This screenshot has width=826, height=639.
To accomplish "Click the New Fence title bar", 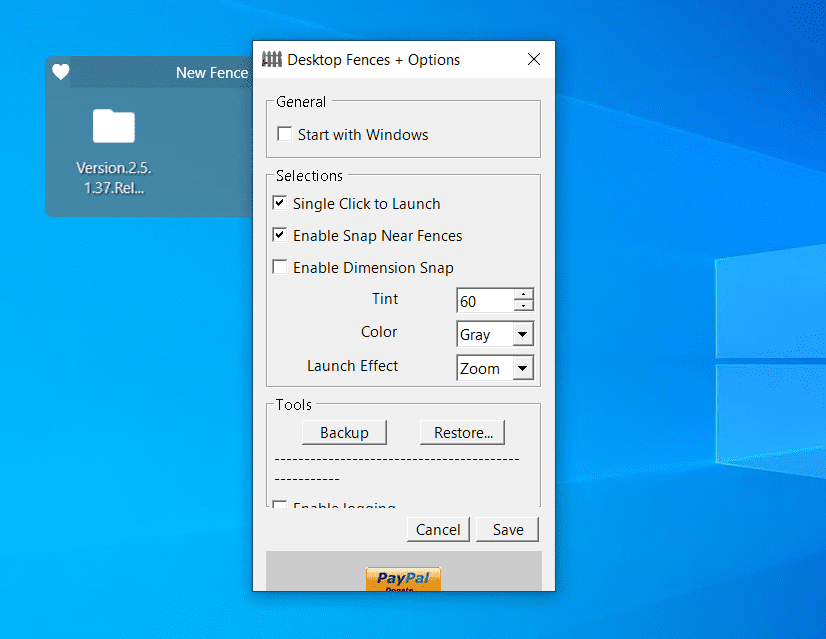I will pyautogui.click(x=161, y=72).
